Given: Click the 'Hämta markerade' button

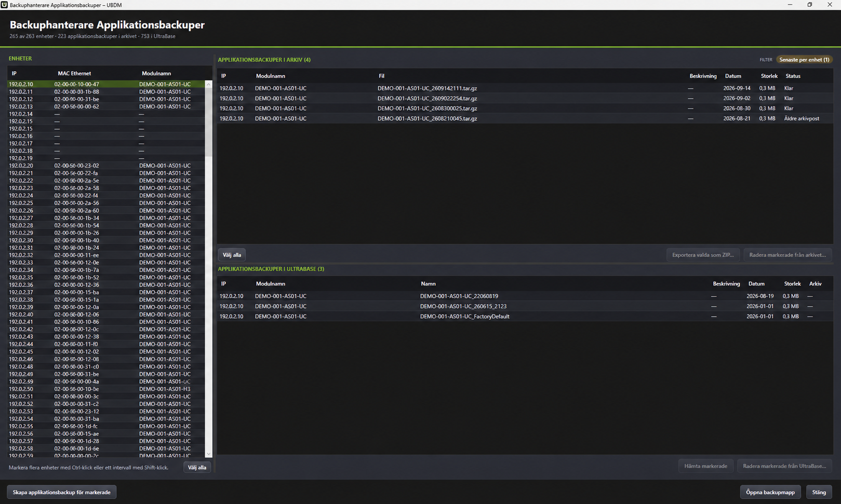Looking at the screenshot, I should coord(705,466).
